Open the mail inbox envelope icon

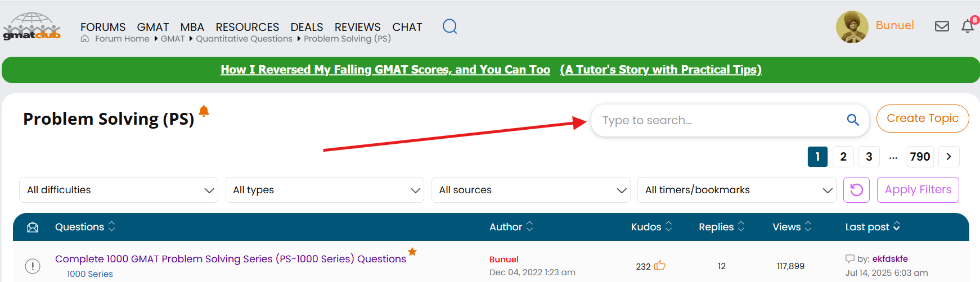pos(942,26)
